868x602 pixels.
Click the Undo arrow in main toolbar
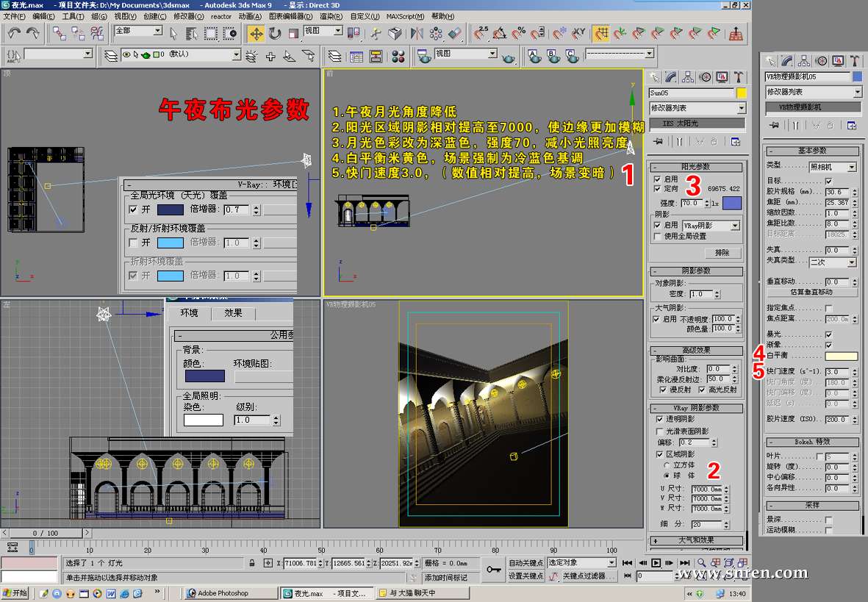point(14,33)
